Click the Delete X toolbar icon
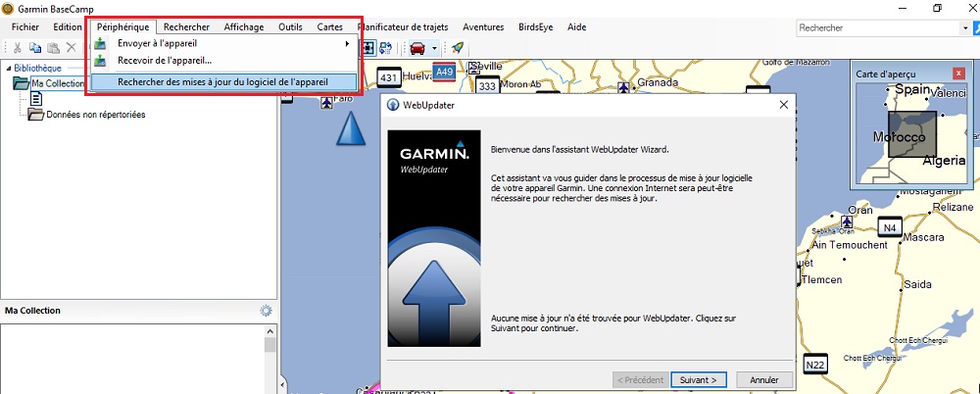The image size is (980, 394). click(x=72, y=47)
